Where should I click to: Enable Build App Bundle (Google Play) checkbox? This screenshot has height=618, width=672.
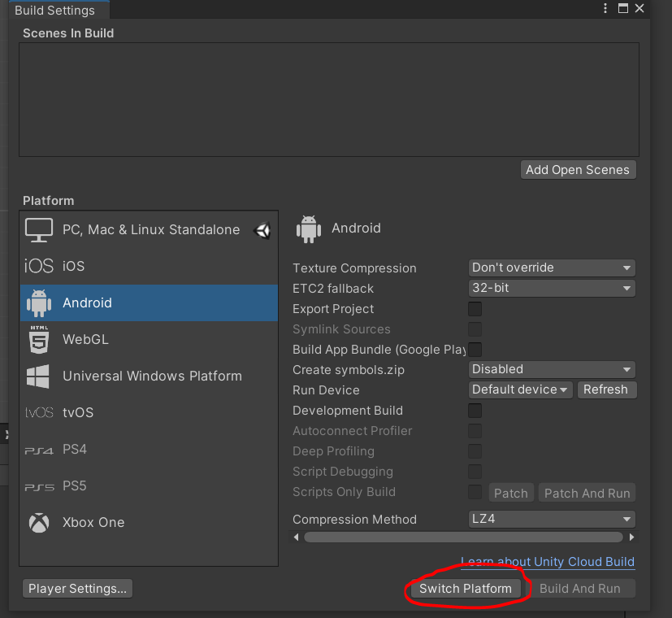coord(475,350)
